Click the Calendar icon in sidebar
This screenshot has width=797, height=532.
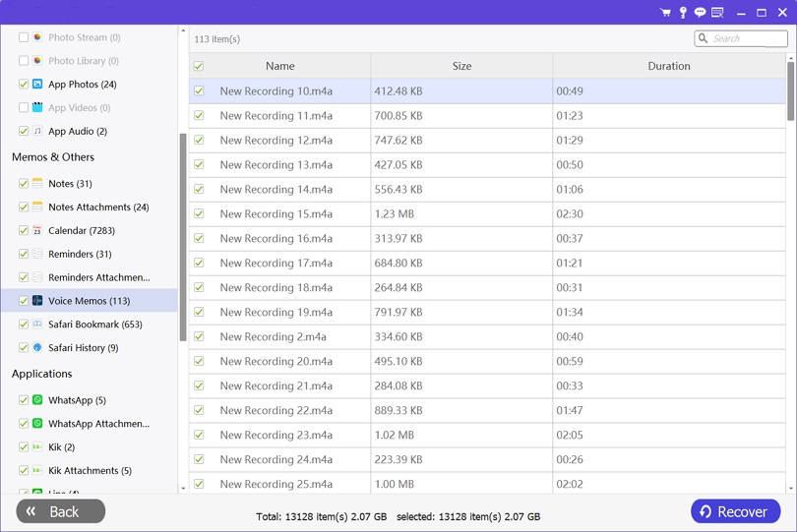point(37,230)
